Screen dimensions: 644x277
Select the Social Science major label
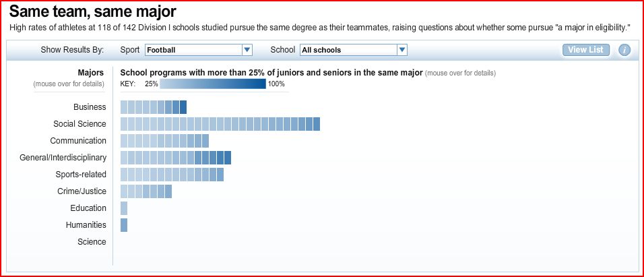pos(79,124)
